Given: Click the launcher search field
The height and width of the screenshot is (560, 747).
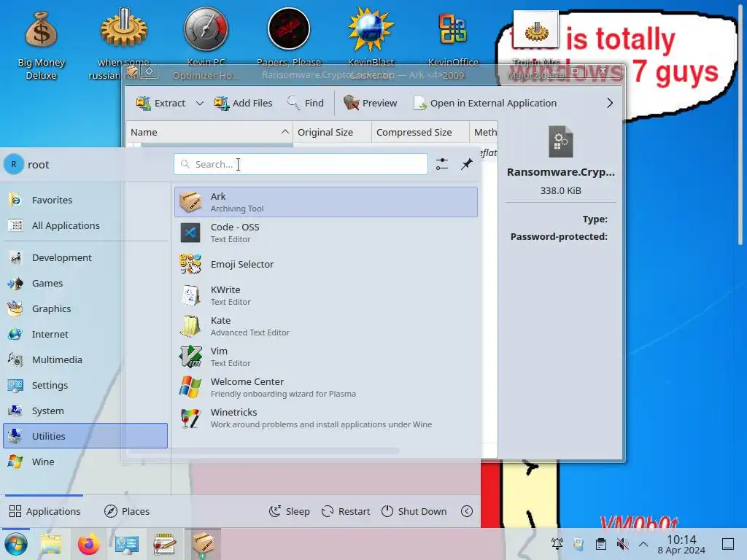Looking at the screenshot, I should [x=301, y=164].
